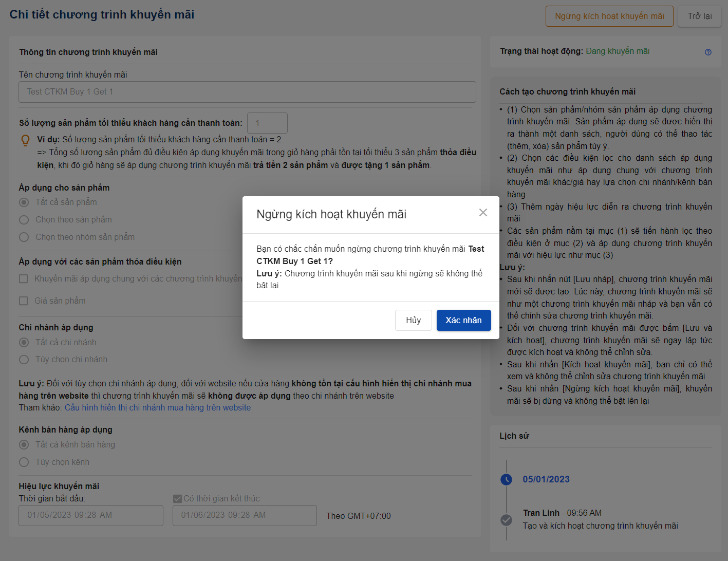This screenshot has height=561, width=728.
Task: Cancel the dialog with Hủy button
Action: 413,320
